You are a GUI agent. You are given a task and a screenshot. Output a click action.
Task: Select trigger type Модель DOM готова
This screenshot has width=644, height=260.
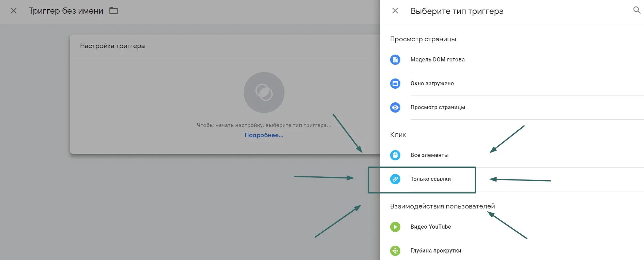(x=438, y=60)
